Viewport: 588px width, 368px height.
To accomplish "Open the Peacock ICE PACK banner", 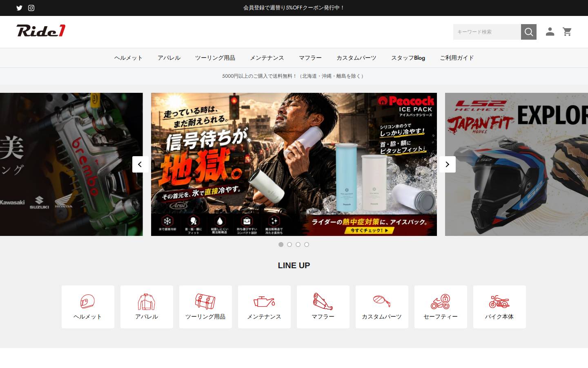I will pyautogui.click(x=294, y=164).
